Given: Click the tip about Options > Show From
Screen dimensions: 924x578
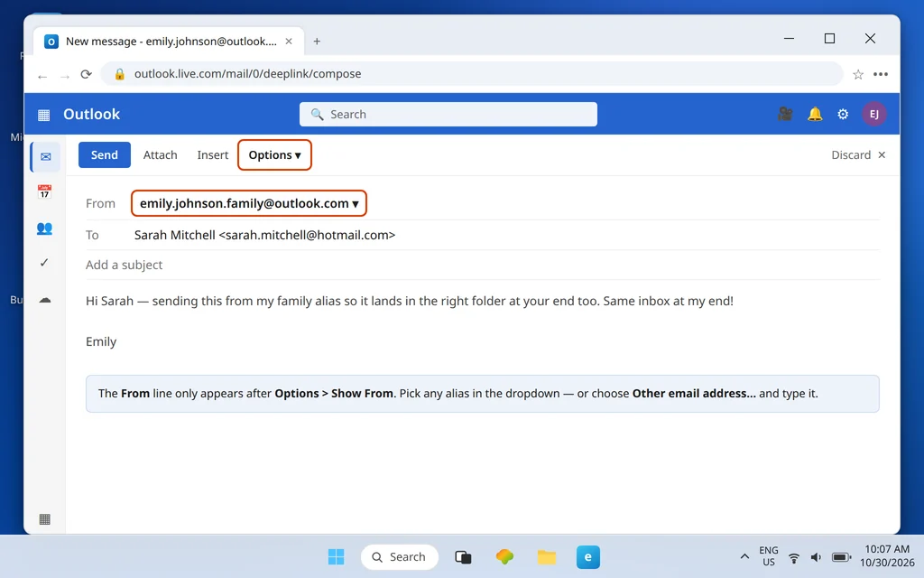Looking at the screenshot, I should tap(482, 394).
